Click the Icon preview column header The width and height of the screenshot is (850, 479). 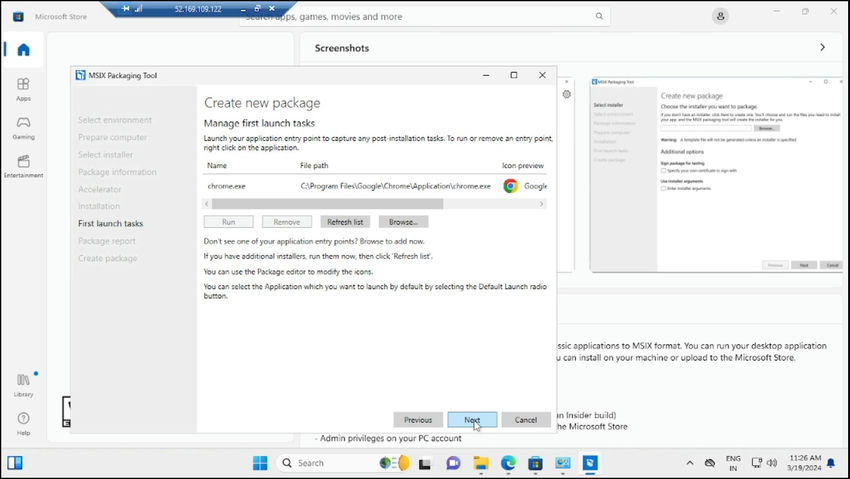(x=523, y=165)
